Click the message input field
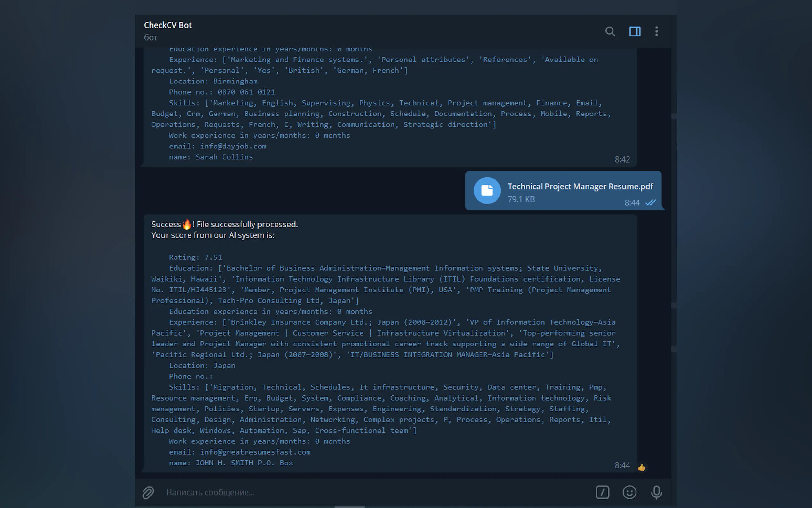The image size is (812, 508). pos(369,492)
